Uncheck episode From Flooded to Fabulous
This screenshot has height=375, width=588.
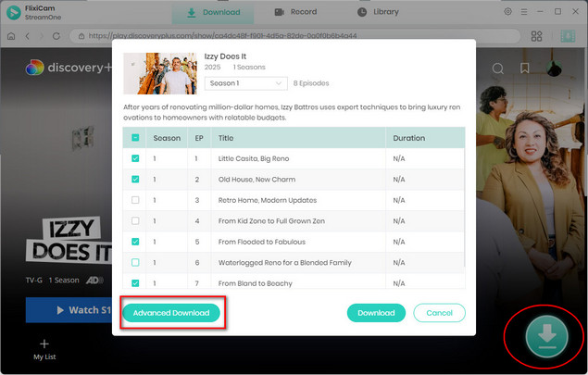pos(135,242)
